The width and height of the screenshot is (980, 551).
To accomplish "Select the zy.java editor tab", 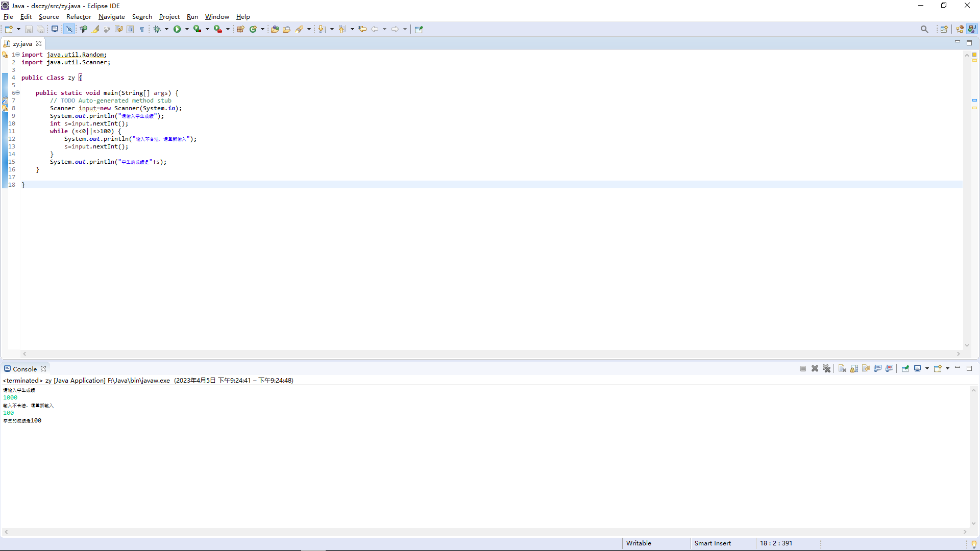I will tap(22, 44).
